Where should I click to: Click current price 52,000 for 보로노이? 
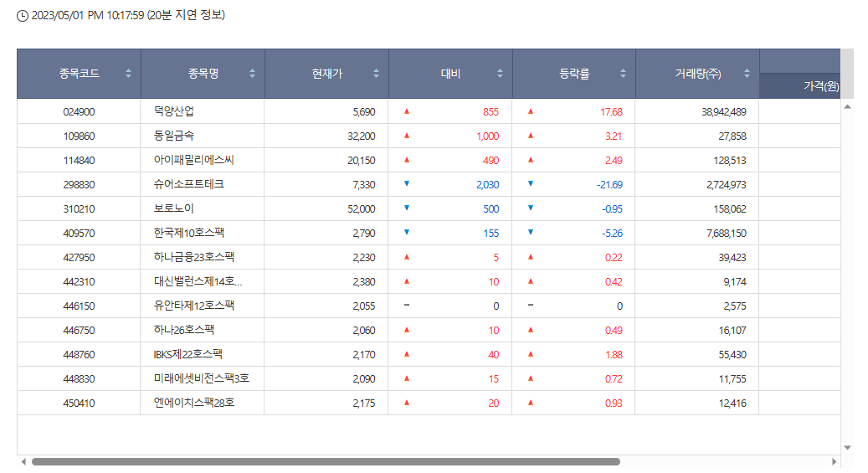[361, 209]
